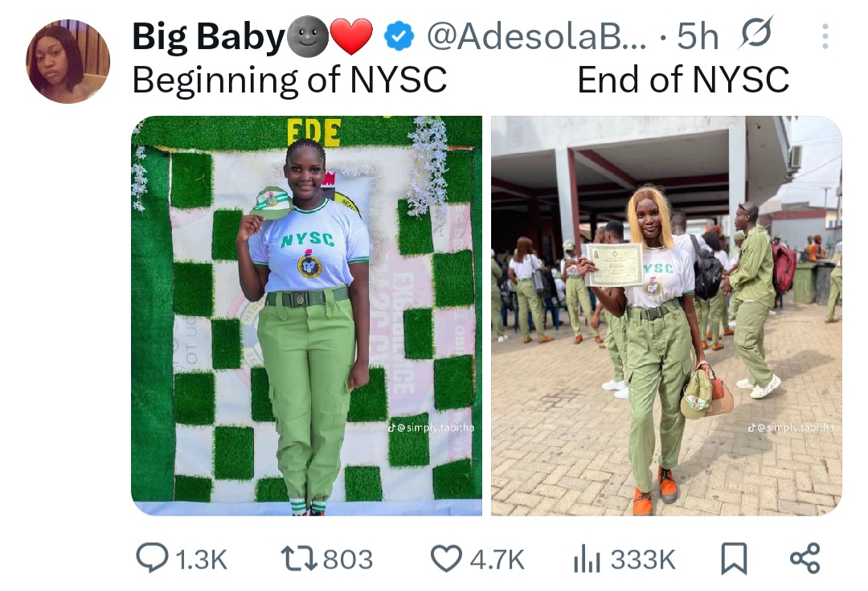Click the repost arrows icon

pyautogui.click(x=298, y=558)
